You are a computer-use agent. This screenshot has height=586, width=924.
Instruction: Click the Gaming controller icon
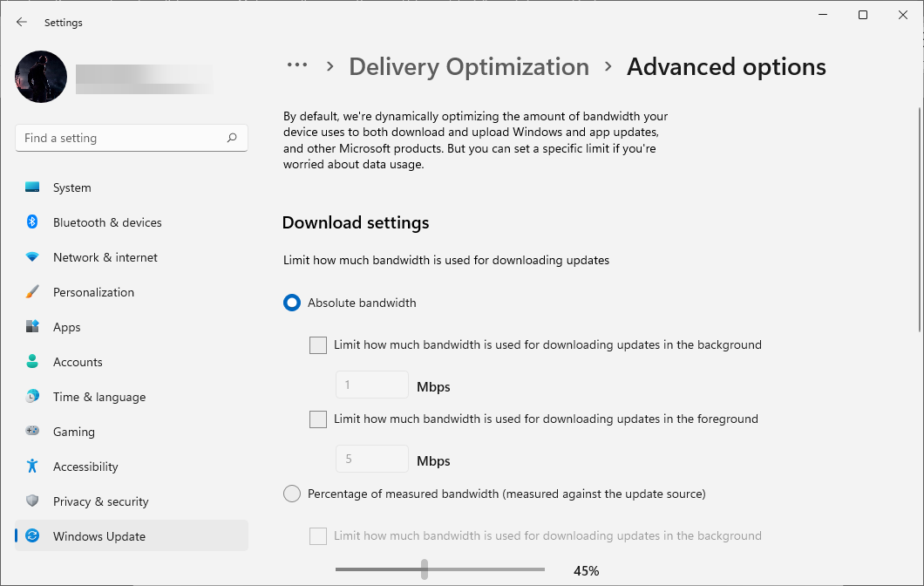32,431
